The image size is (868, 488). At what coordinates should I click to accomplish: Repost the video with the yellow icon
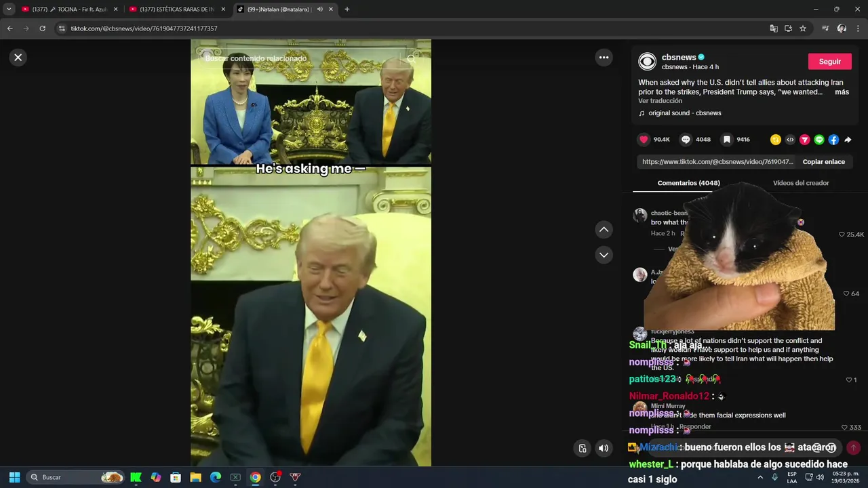(775, 140)
